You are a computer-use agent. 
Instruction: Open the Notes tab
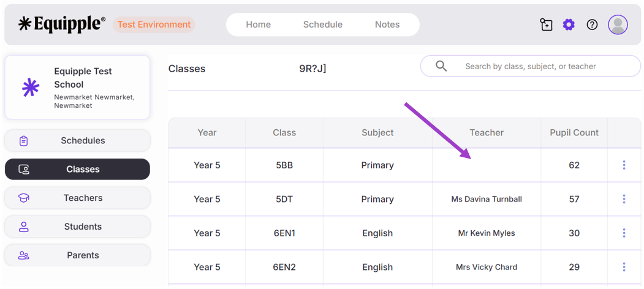(387, 24)
